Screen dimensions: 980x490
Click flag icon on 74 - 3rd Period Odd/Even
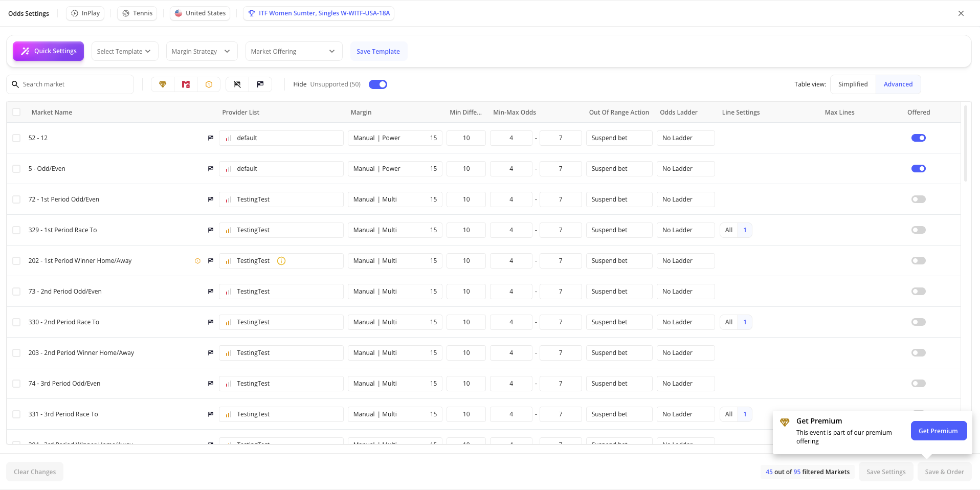coord(210,384)
